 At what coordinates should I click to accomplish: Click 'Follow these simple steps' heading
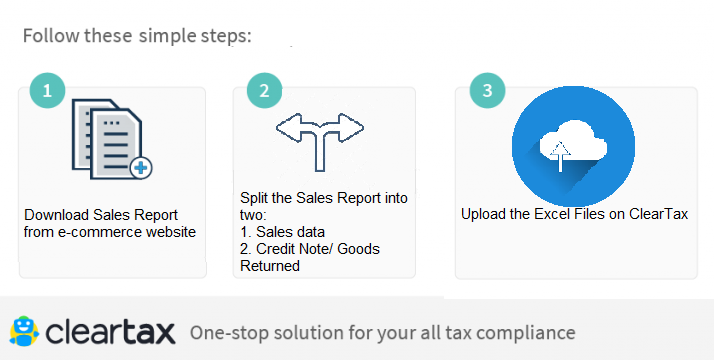pos(137,35)
